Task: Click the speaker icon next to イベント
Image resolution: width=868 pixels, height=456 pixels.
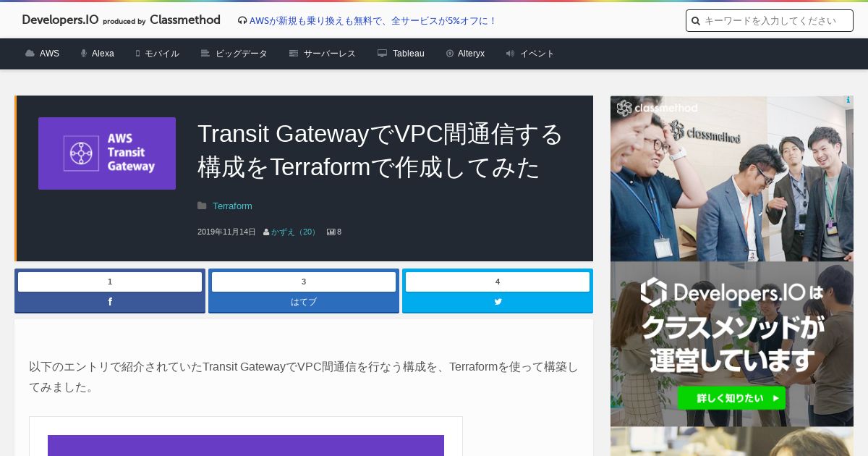Action: (511, 54)
